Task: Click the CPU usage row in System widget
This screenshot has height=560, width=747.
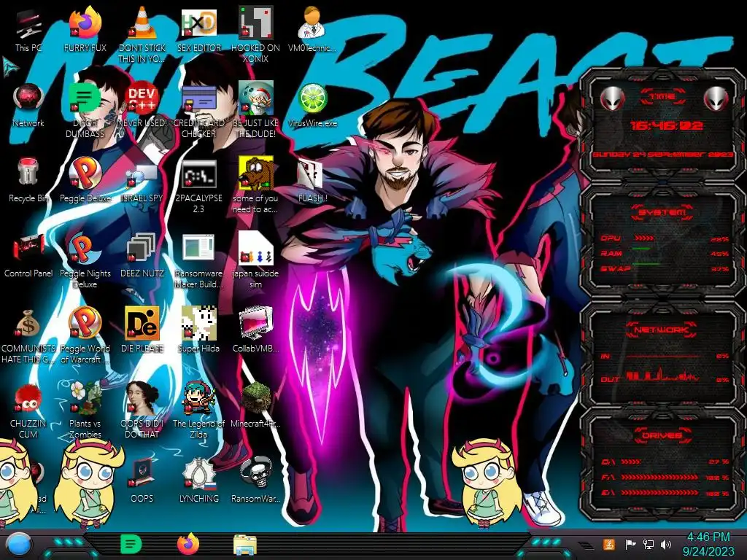Action: point(665,238)
